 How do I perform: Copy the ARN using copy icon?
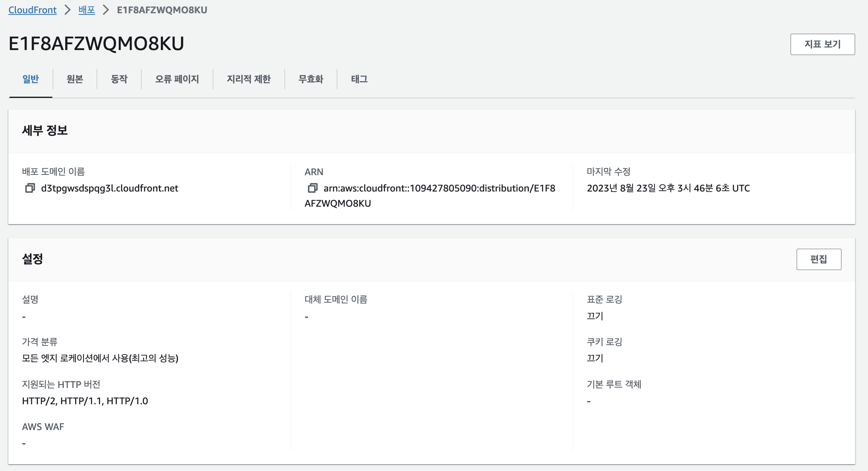pyautogui.click(x=313, y=188)
